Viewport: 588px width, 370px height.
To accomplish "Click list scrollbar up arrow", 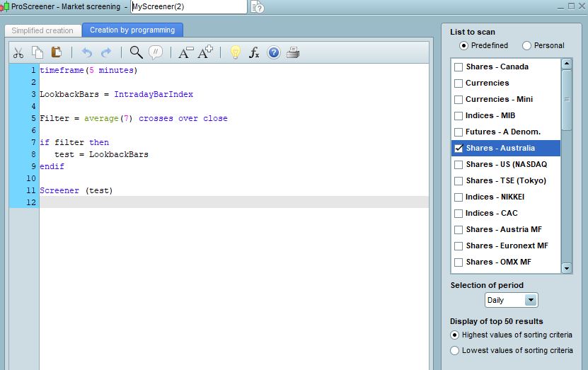I will coord(567,64).
